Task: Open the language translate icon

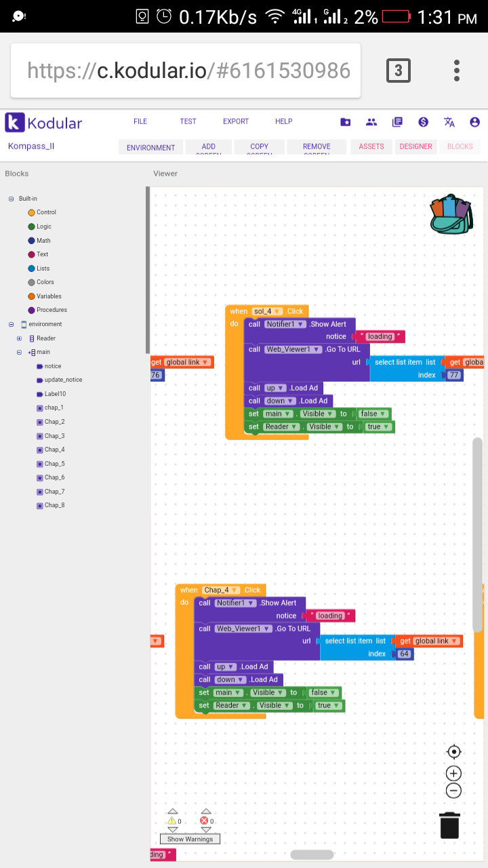Action: [x=449, y=122]
